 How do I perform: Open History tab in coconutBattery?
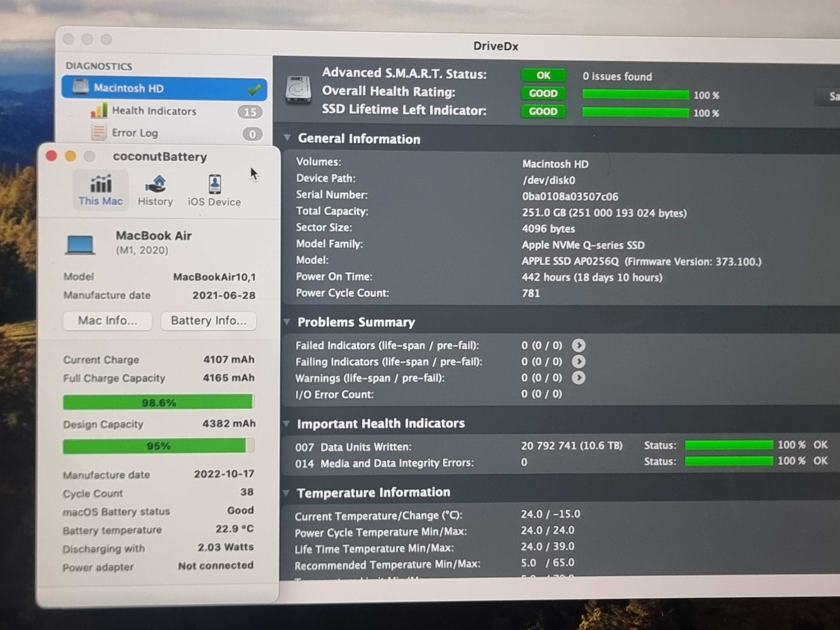155,191
